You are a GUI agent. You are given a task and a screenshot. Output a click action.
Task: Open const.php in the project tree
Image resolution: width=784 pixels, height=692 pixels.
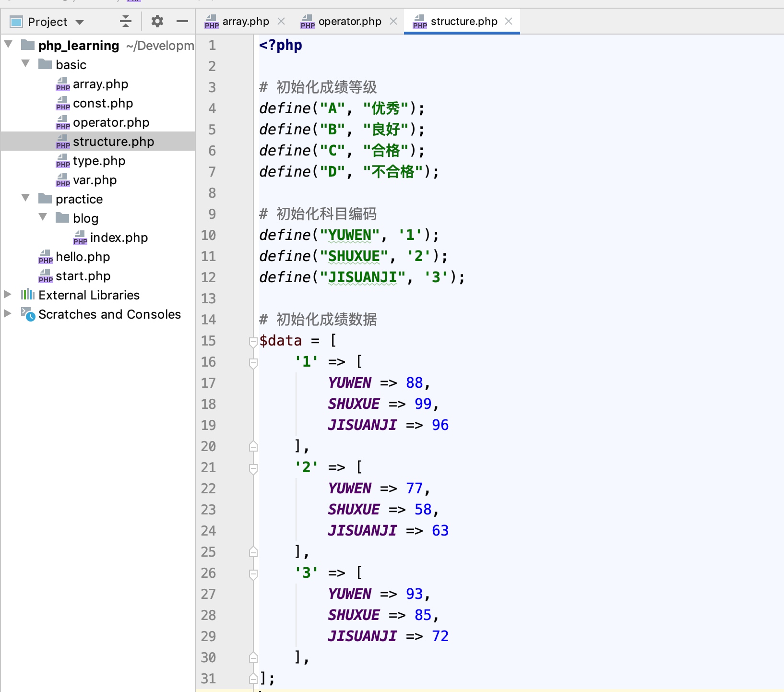coord(103,103)
